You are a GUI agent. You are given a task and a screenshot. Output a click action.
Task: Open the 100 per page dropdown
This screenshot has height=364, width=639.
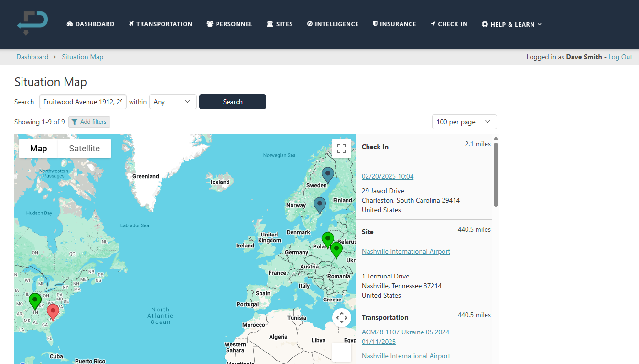(465, 122)
